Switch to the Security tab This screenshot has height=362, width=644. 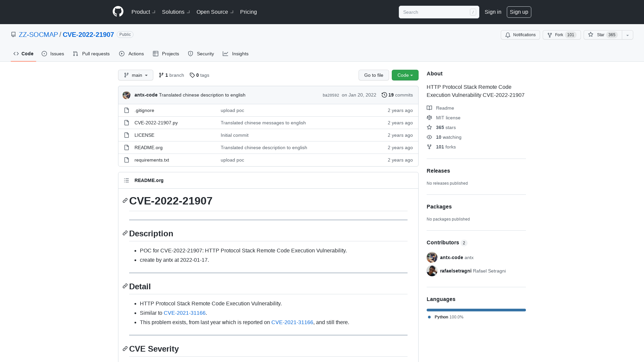pyautogui.click(x=201, y=54)
